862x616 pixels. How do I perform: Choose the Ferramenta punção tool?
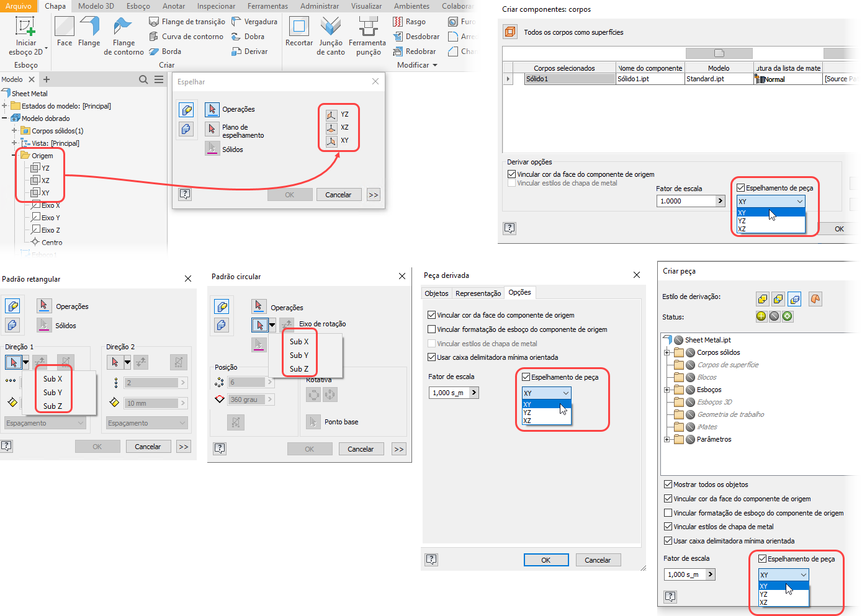367,36
